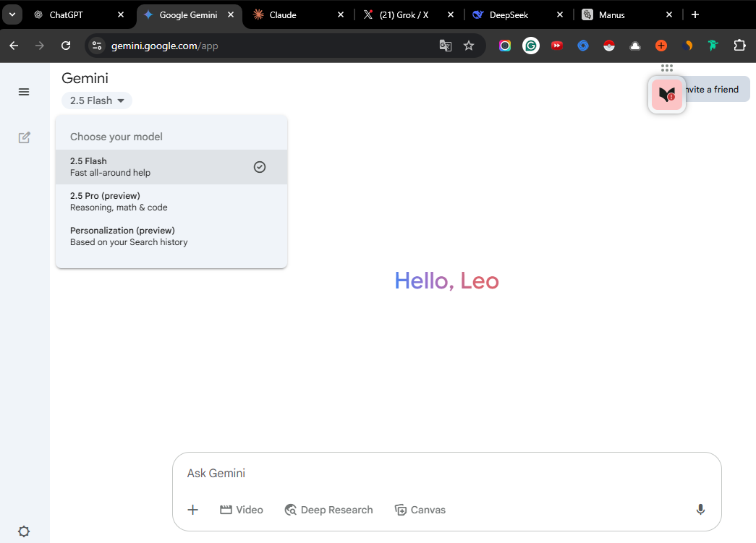The image size is (756, 543).
Task: Click the Choose your model heading
Action: click(116, 137)
